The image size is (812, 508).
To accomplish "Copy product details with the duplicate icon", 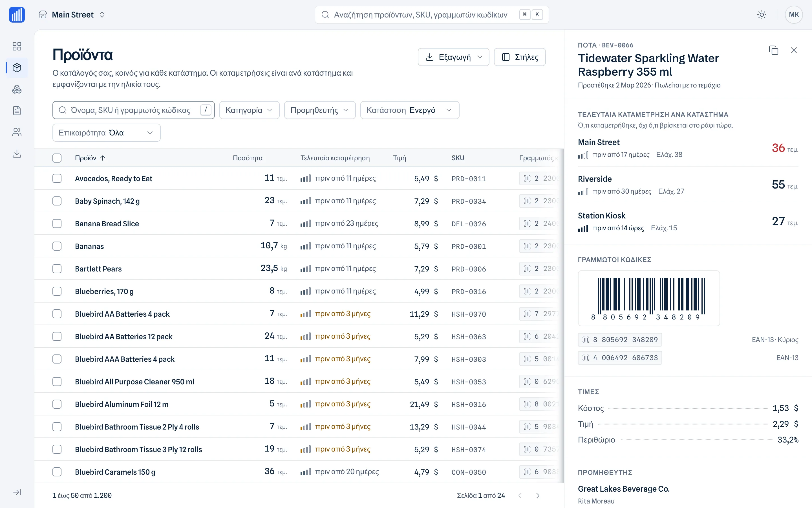I will coord(773,51).
